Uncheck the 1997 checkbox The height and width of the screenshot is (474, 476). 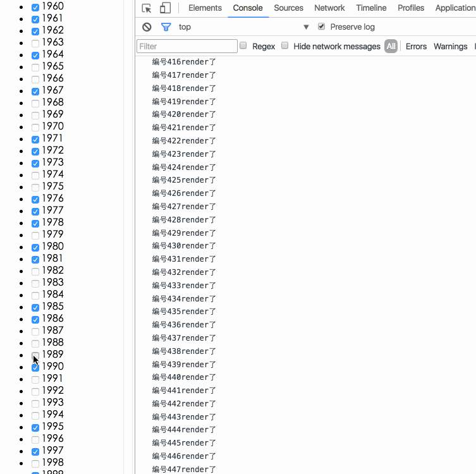35,452
